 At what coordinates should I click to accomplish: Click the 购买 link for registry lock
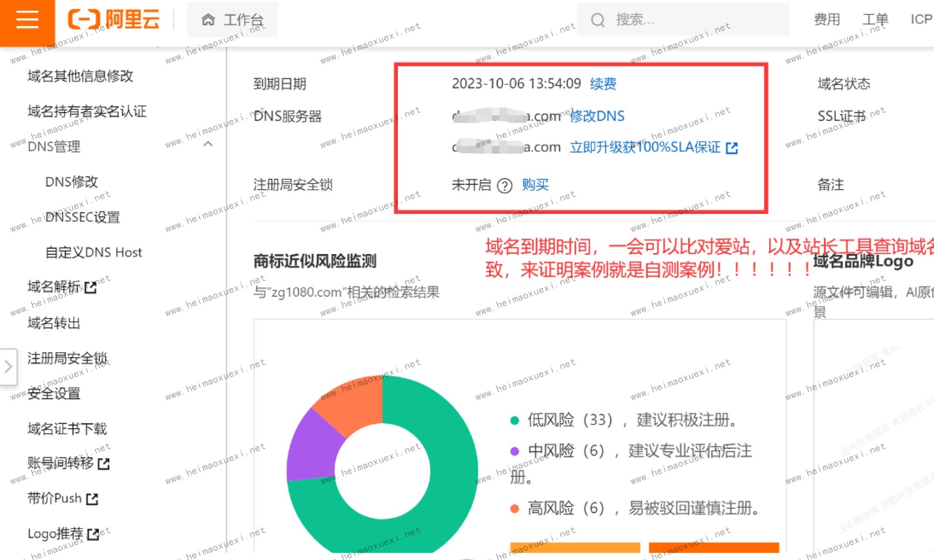click(535, 185)
